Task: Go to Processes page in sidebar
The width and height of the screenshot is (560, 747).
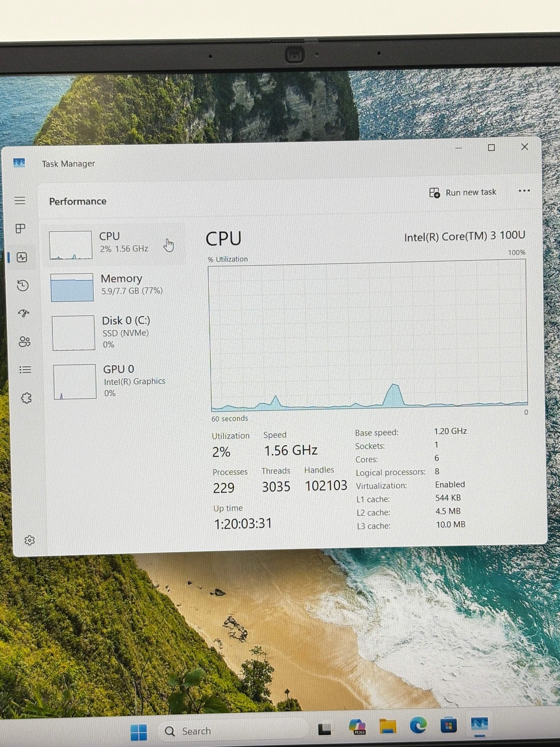Action: [x=21, y=229]
